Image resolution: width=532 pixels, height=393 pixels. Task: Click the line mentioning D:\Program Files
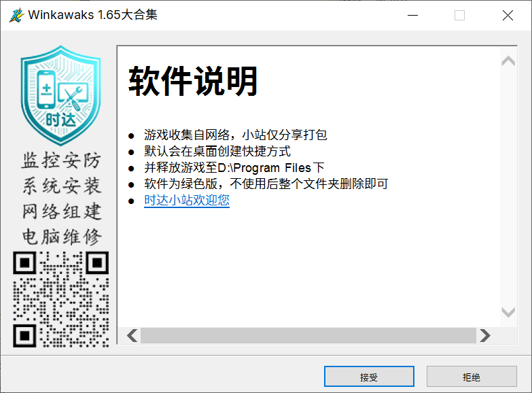pyautogui.click(x=234, y=167)
